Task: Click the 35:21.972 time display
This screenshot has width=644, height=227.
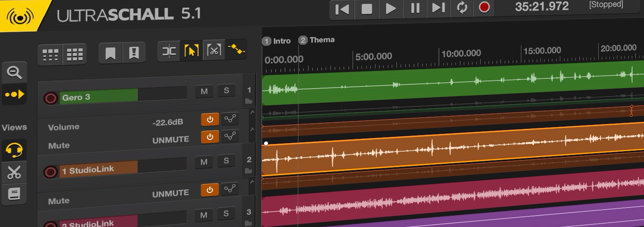Action: pos(542,6)
